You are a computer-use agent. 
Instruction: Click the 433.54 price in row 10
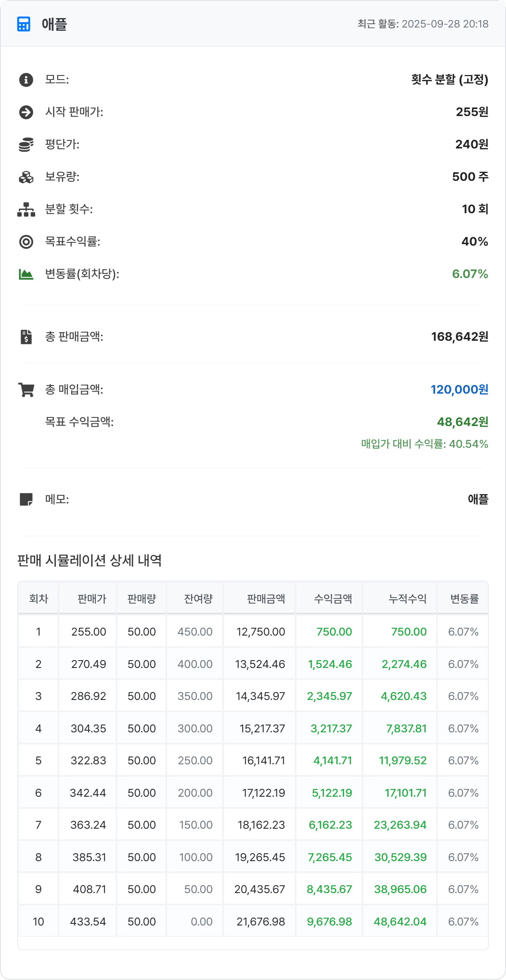pyautogui.click(x=88, y=921)
